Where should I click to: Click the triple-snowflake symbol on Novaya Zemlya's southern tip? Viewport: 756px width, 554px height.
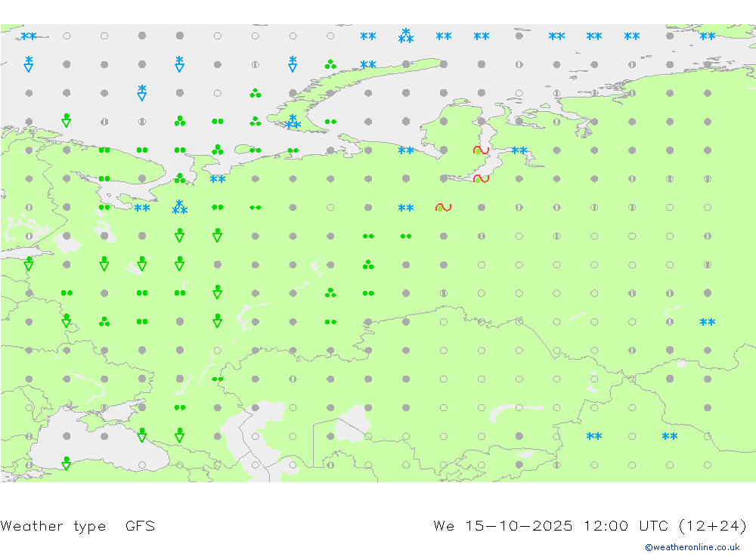coord(293,122)
